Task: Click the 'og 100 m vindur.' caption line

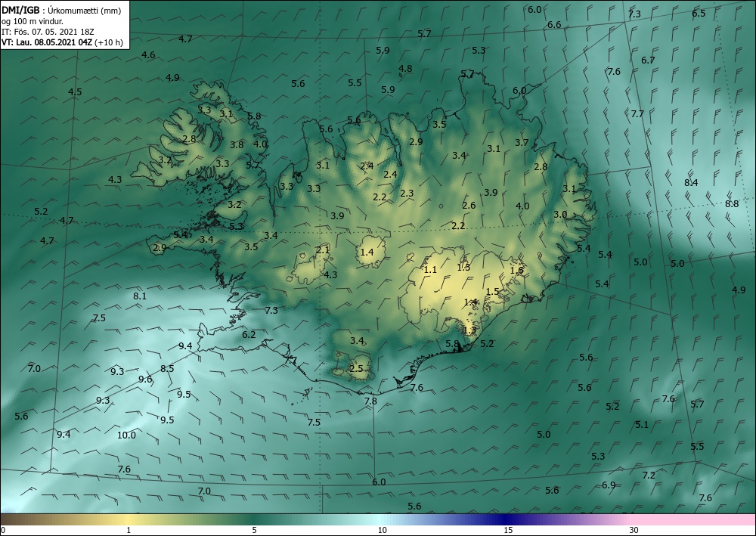Action: tap(33, 20)
